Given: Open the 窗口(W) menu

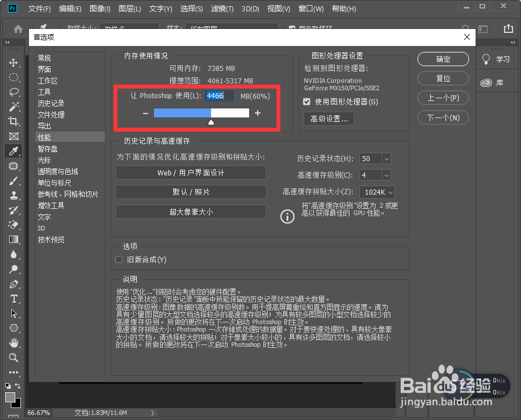Looking at the screenshot, I should pos(311,9).
